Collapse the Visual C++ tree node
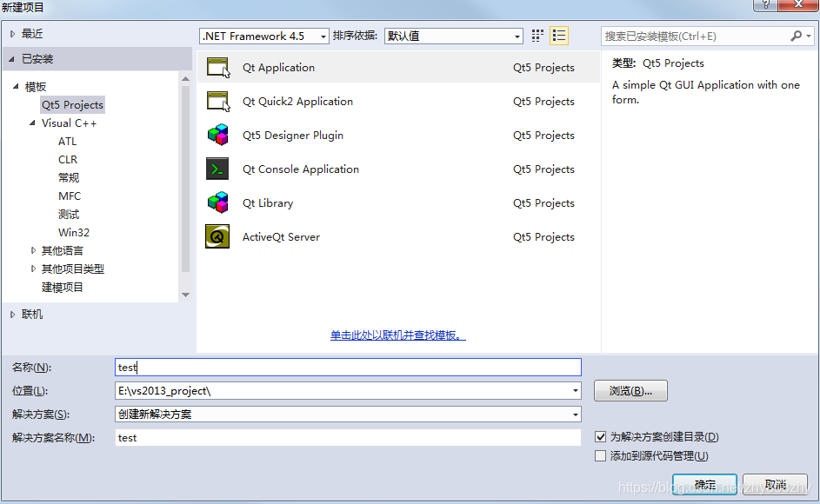The image size is (820, 504). click(32, 123)
